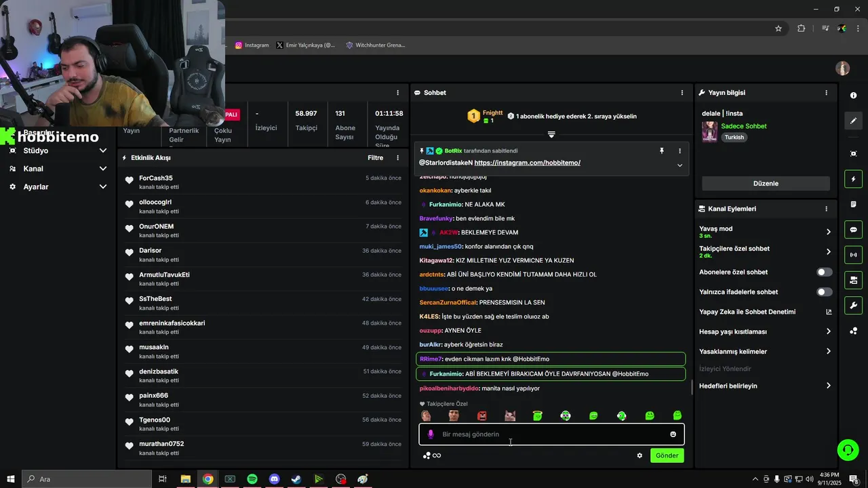Open Hedefleri belirleyin arrow

[x=828, y=386]
